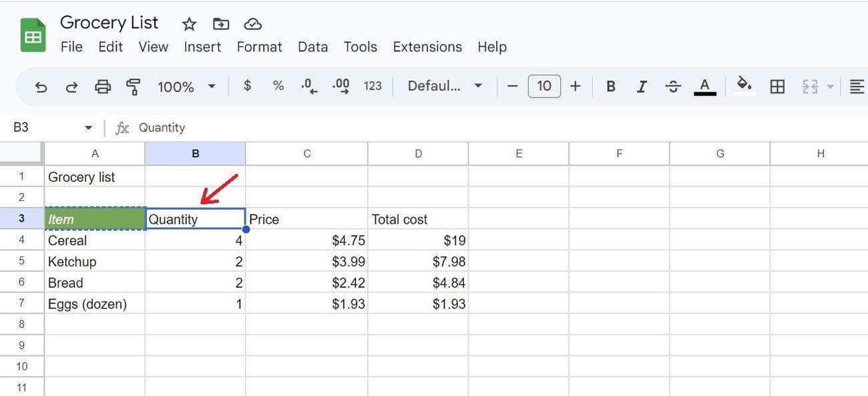Open the name box dropdown arrow
The width and height of the screenshot is (868, 396).
coord(88,128)
